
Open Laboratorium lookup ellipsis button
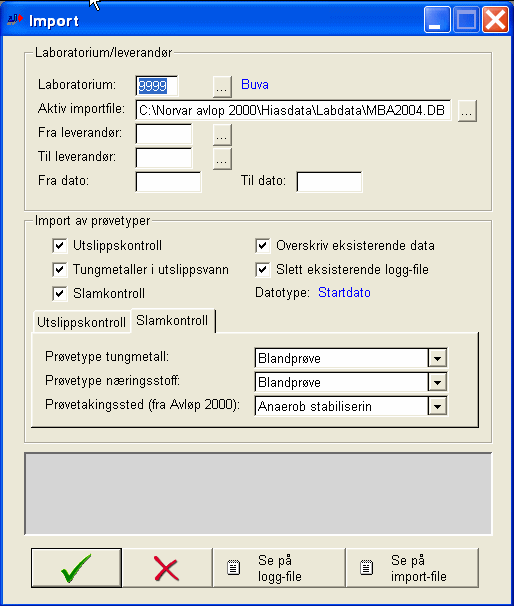(222, 87)
